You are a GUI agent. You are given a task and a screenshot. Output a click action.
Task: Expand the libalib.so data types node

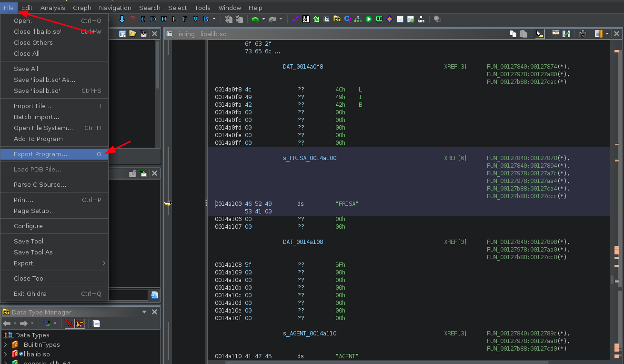[6, 354]
